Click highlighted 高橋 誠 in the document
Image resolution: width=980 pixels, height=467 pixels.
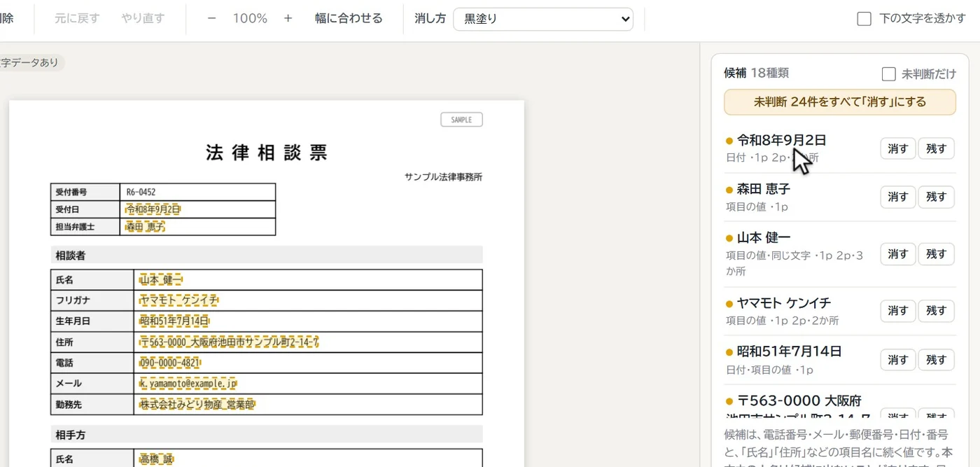(156, 459)
